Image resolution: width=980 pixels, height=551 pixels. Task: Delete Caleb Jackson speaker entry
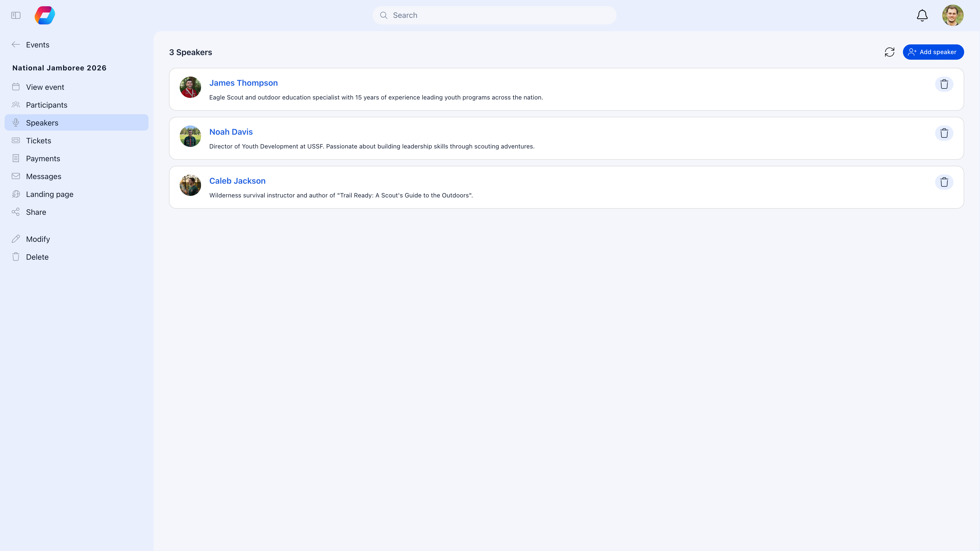(x=944, y=182)
